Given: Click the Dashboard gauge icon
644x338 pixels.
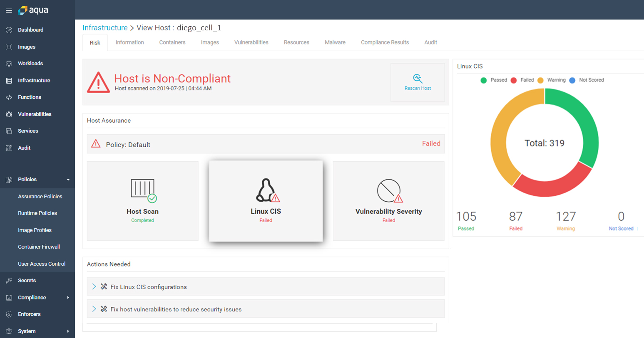Looking at the screenshot, I should [x=9, y=30].
